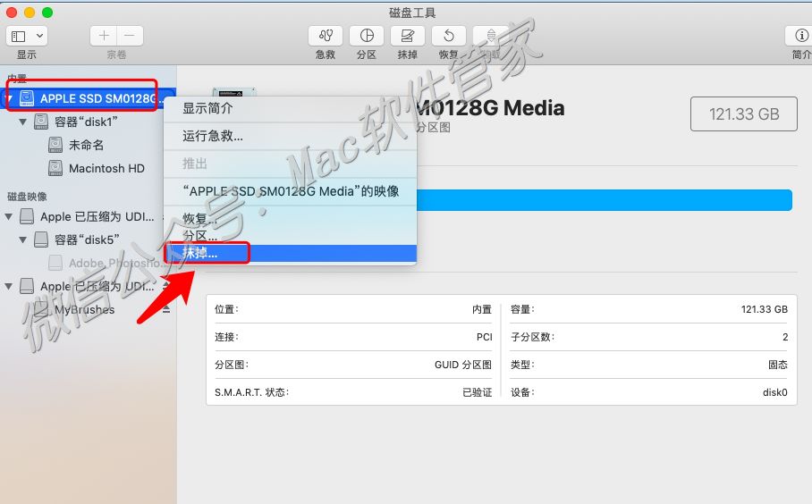This screenshot has height=504, width=812.
Task: Select the MyBrushes volume
Action: (84, 309)
